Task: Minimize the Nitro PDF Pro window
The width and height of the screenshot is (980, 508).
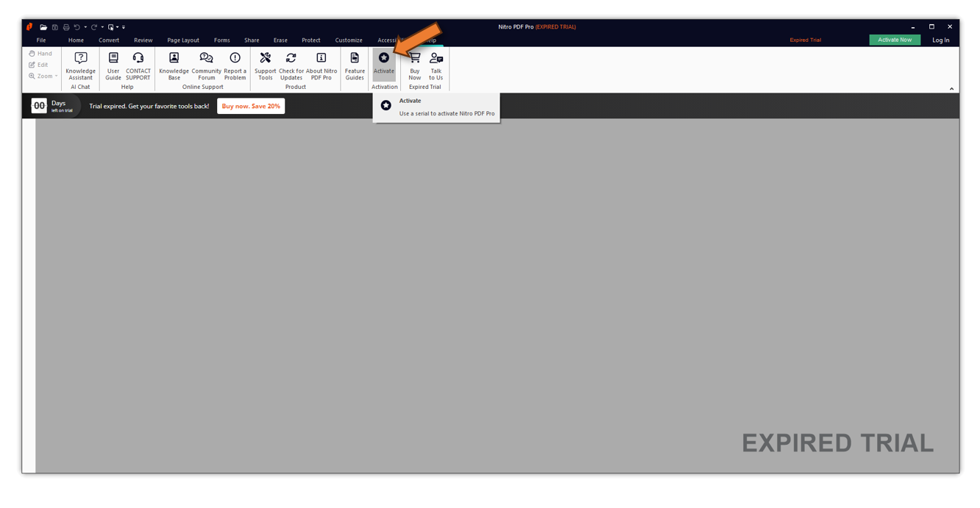Action: click(913, 27)
